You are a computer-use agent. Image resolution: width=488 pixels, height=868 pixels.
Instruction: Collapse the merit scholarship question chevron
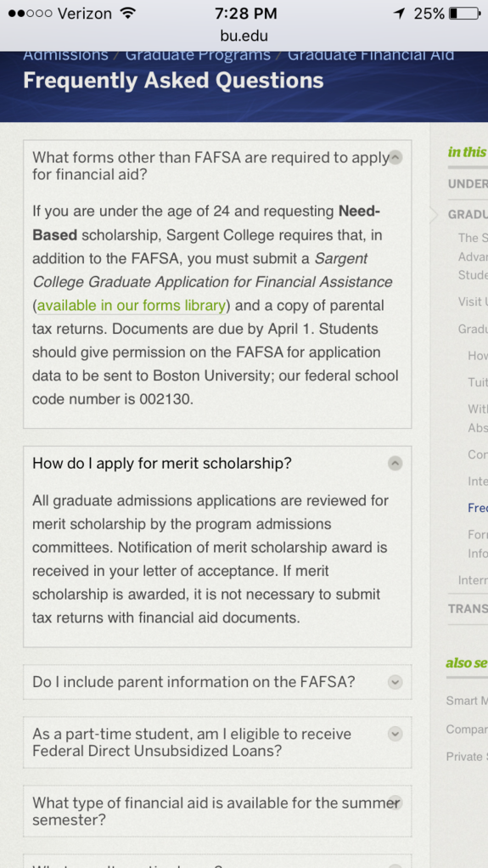coord(395,464)
